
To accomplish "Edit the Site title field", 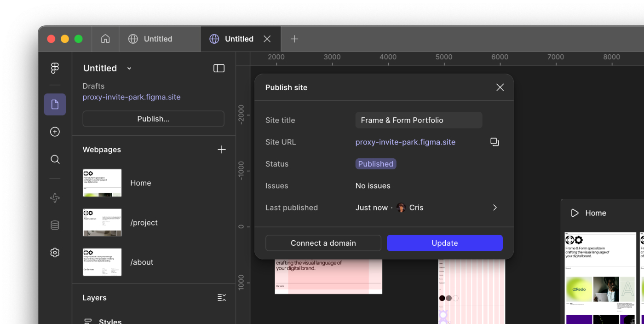I will coord(419,120).
